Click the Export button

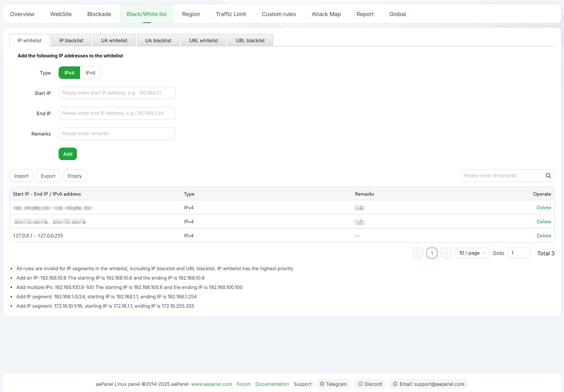pyautogui.click(x=48, y=176)
